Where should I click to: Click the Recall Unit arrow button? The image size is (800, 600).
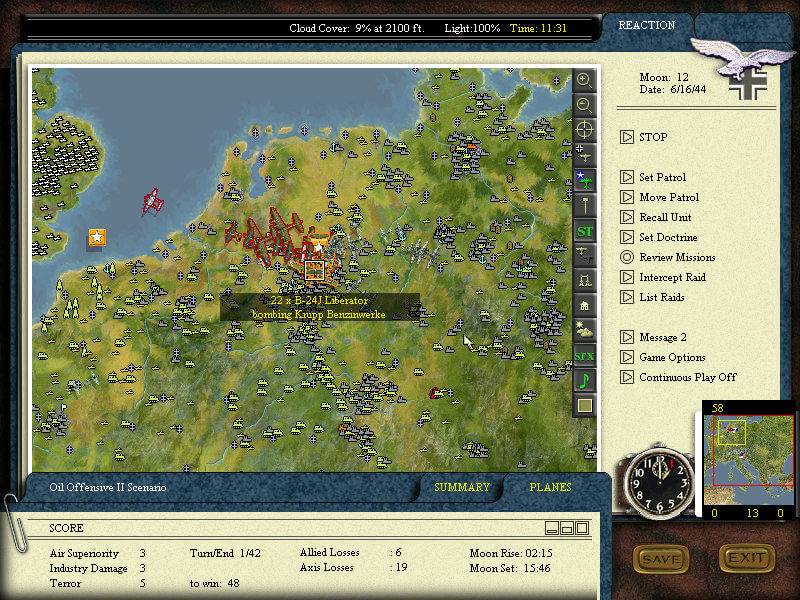pyautogui.click(x=627, y=217)
